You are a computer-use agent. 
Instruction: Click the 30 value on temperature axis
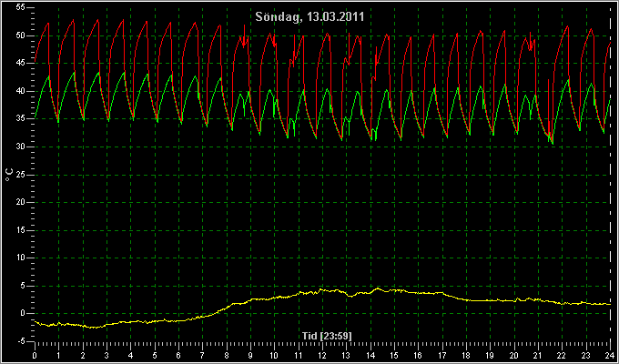(x=21, y=147)
